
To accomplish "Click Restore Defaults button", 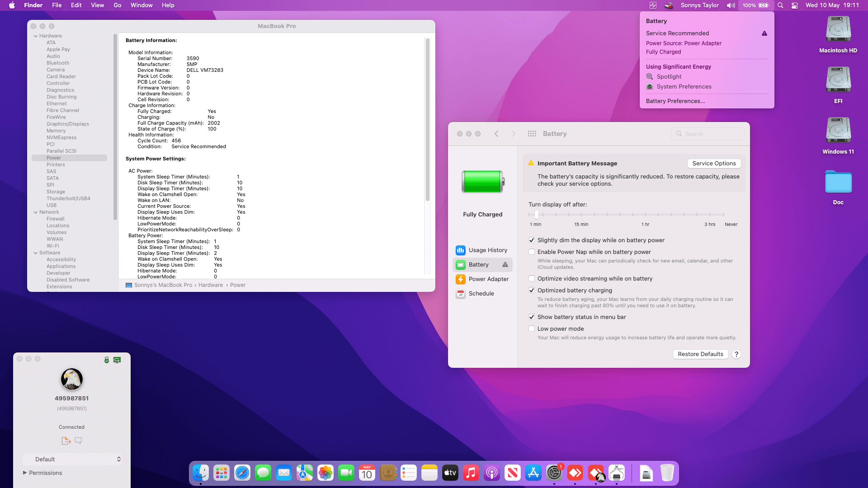I will (700, 354).
